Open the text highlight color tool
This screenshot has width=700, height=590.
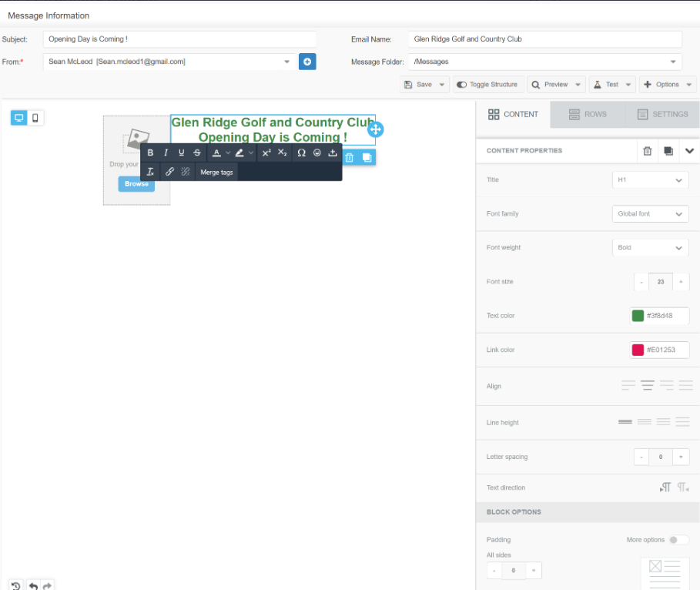tap(239, 153)
